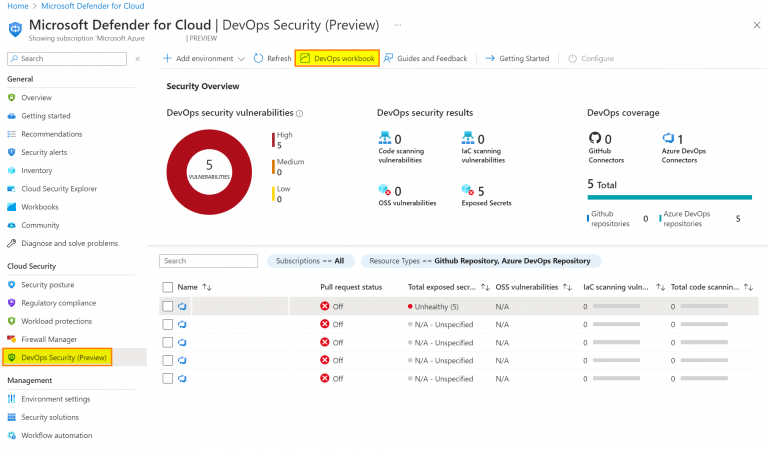Screen dimensions: 768x449
Task: Click the Security solutions grid icon
Action: pyautogui.click(x=12, y=417)
